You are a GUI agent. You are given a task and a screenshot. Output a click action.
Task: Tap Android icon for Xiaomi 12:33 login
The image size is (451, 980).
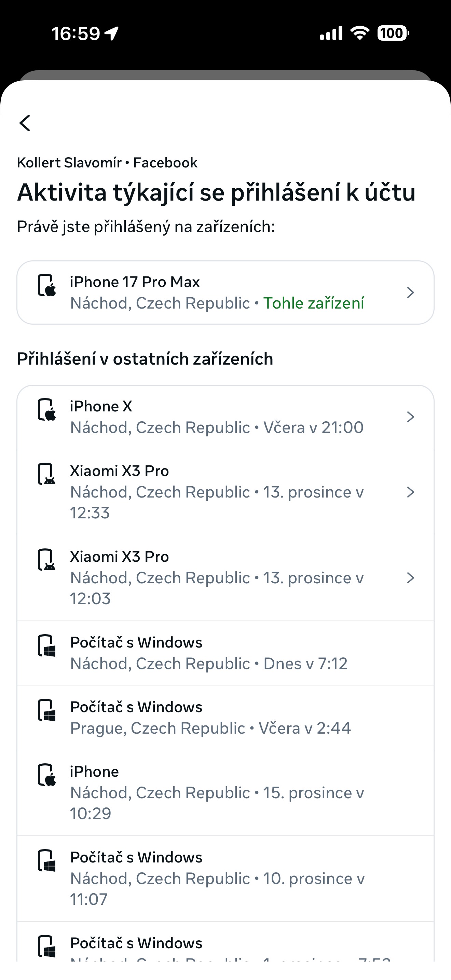pyautogui.click(x=47, y=474)
